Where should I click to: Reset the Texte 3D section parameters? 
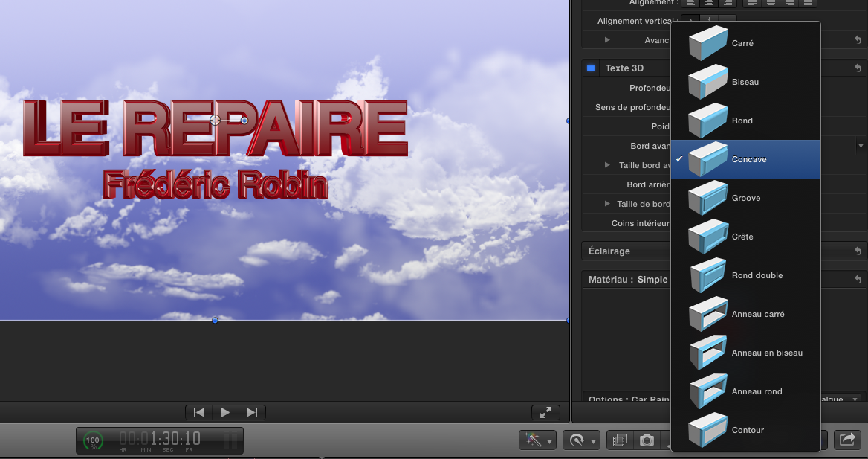pos(858,68)
